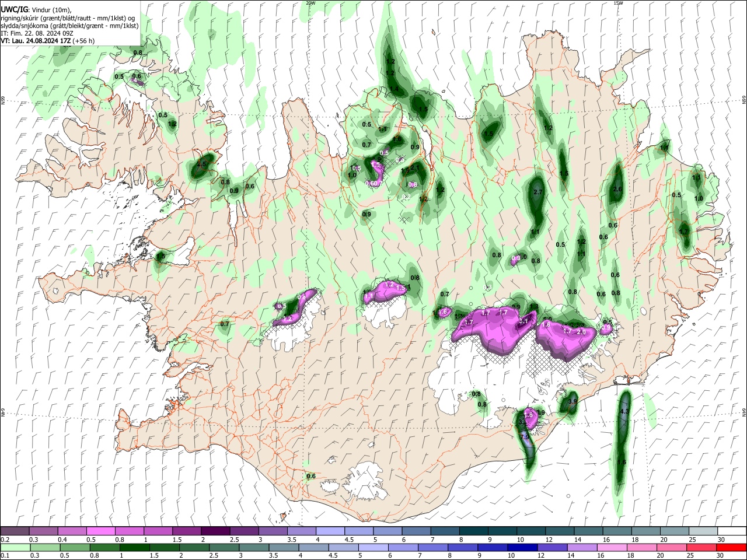Click the '0.1' label on the lower scale
Screen dimensions: 747x560
(5, 556)
